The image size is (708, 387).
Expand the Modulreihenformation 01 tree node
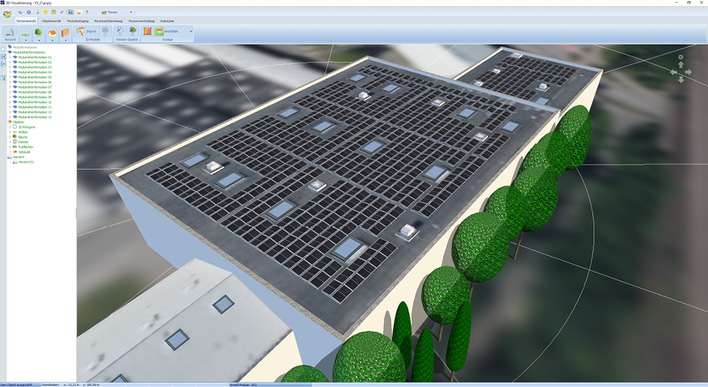[10, 57]
